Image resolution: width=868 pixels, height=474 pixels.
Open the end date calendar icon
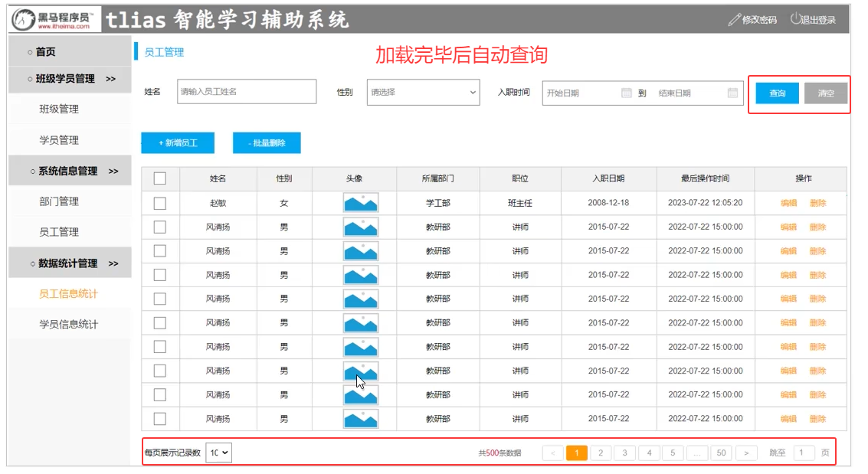point(732,93)
